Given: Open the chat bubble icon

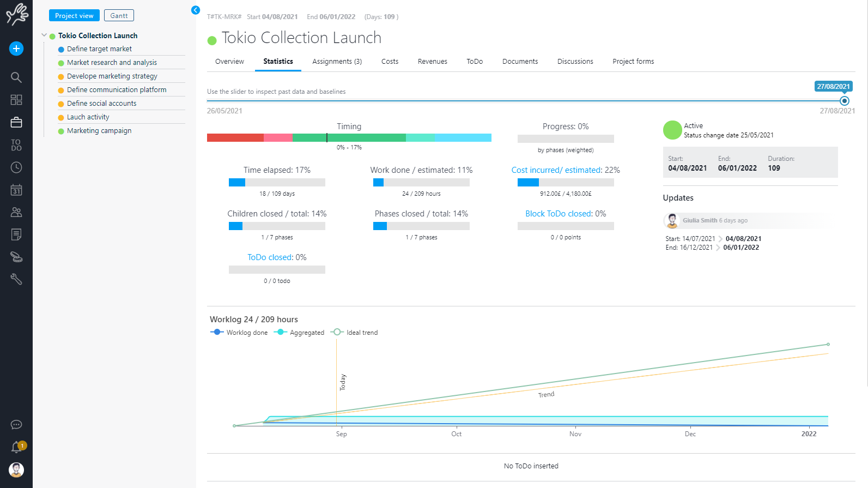Looking at the screenshot, I should click(16, 425).
